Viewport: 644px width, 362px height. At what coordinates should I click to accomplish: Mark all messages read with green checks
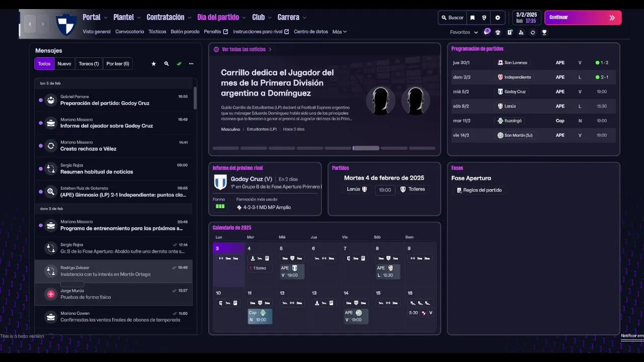[179, 64]
